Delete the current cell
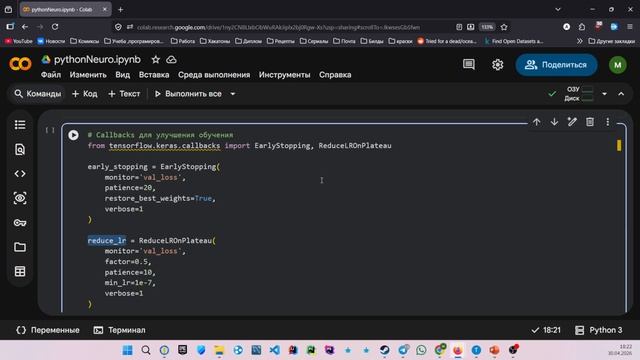The image size is (640, 360). 590,122
